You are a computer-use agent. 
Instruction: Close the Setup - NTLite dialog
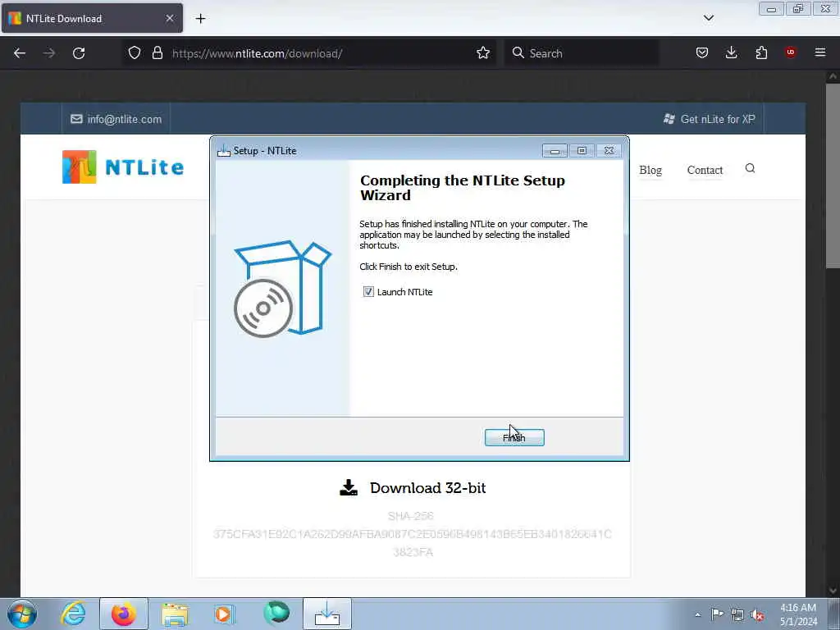coord(609,151)
